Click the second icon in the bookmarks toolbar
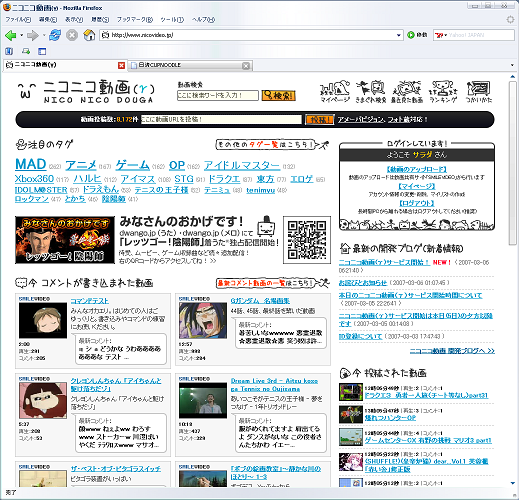 pos(26,51)
